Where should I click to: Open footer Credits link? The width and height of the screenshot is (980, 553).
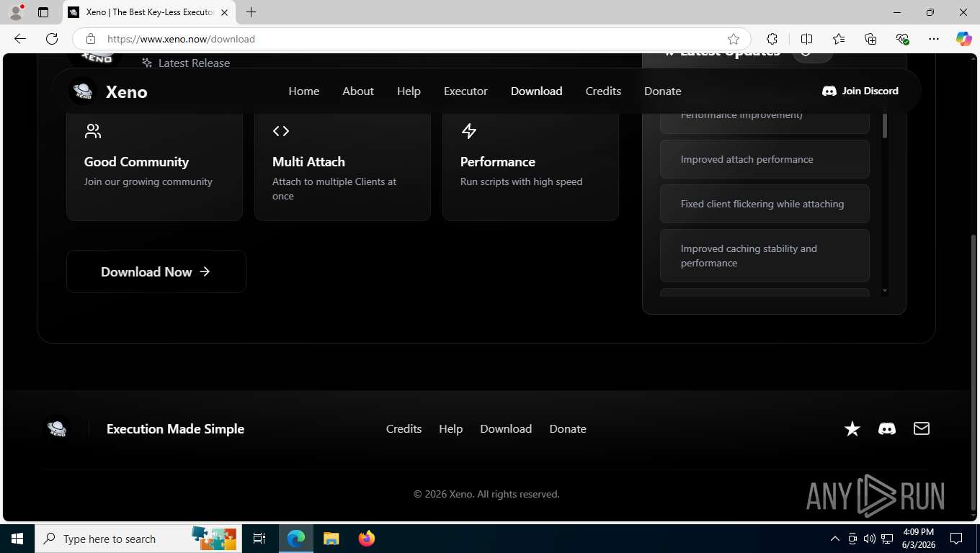coord(404,428)
